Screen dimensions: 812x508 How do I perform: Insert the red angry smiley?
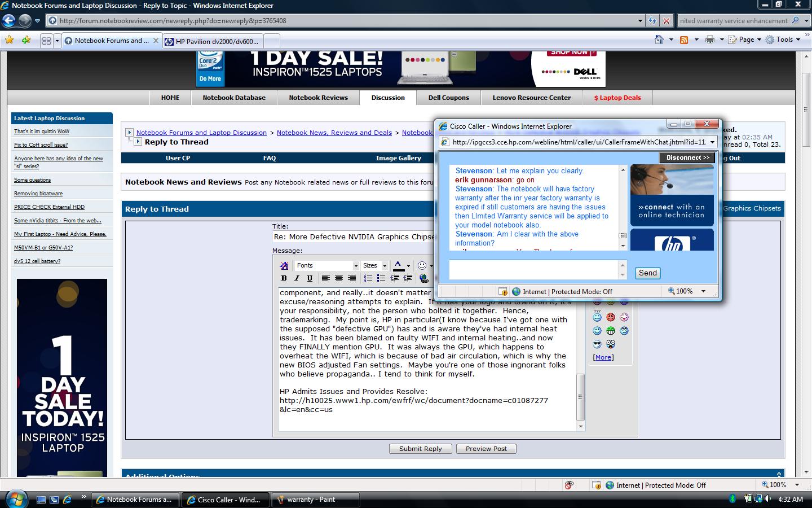click(611, 317)
